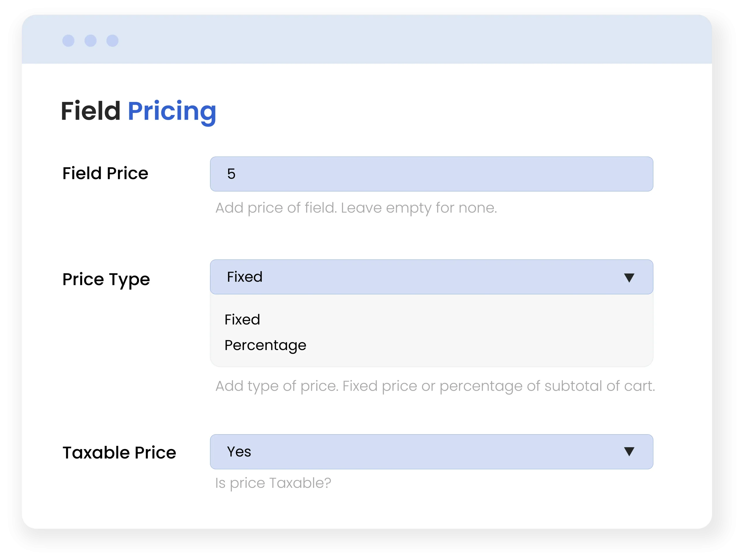
Task: Click the 'Is price Taxable?' hint text
Action: [273, 483]
